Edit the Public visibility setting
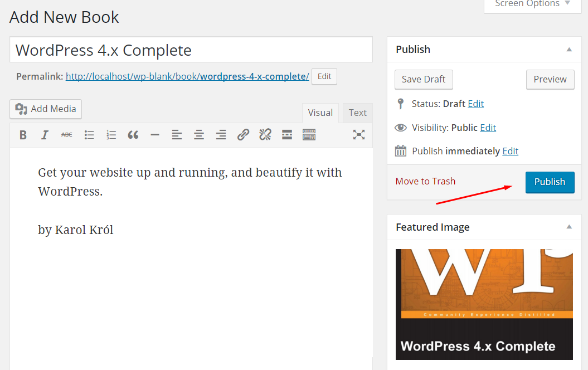The image size is (588, 370). (x=488, y=128)
